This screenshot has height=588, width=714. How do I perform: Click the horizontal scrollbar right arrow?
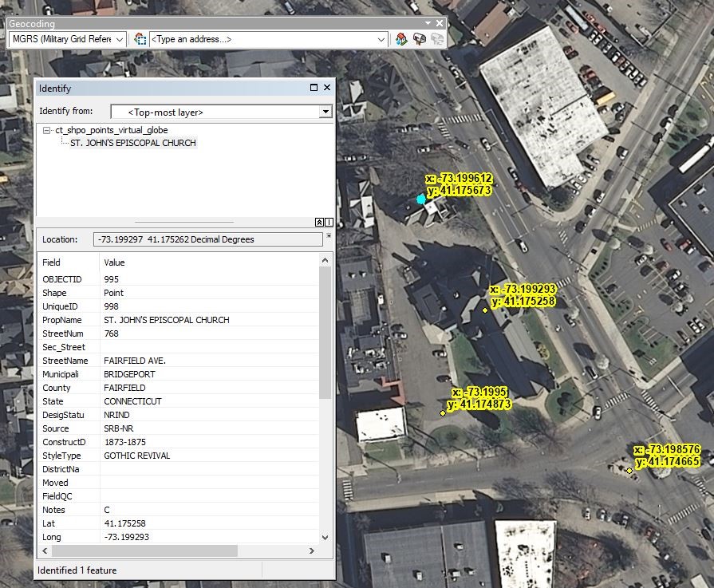click(311, 551)
